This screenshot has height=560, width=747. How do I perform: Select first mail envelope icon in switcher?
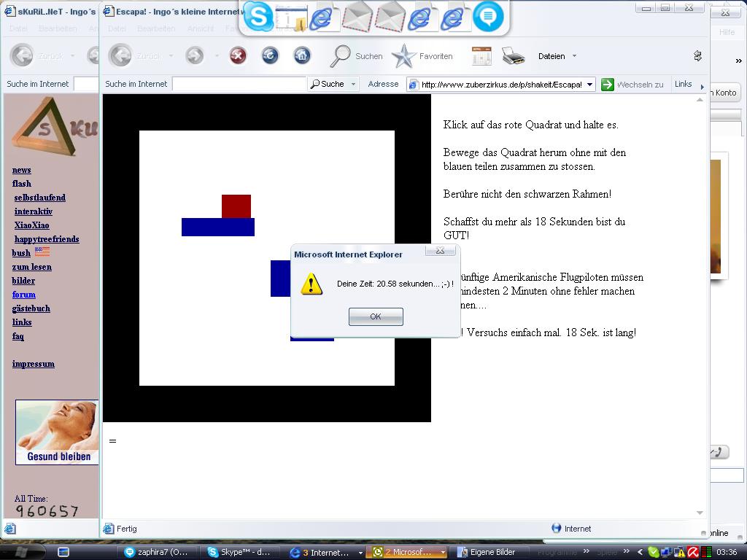click(x=357, y=17)
